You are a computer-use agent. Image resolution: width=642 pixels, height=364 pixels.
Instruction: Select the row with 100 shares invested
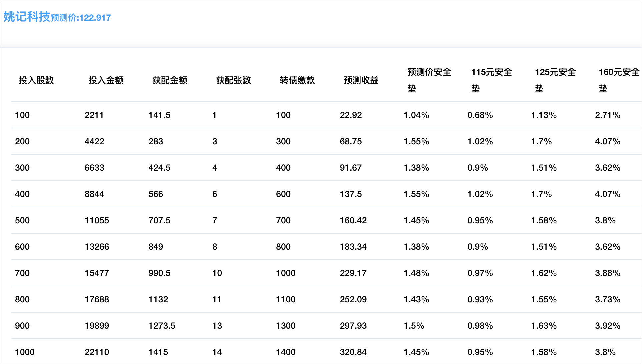22,115
